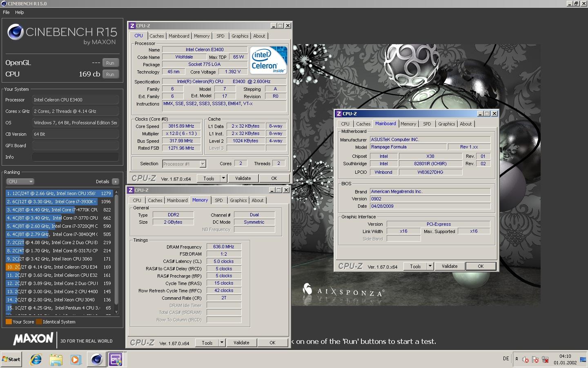
Task: Switch to SPD tab in Memory CPU-Z window
Action: [x=219, y=200]
